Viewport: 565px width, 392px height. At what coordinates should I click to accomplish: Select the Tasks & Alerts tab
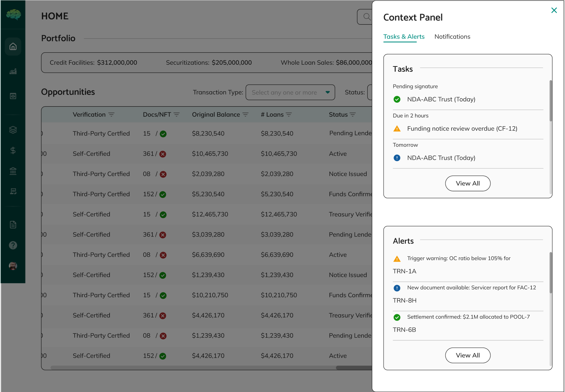[x=404, y=37]
